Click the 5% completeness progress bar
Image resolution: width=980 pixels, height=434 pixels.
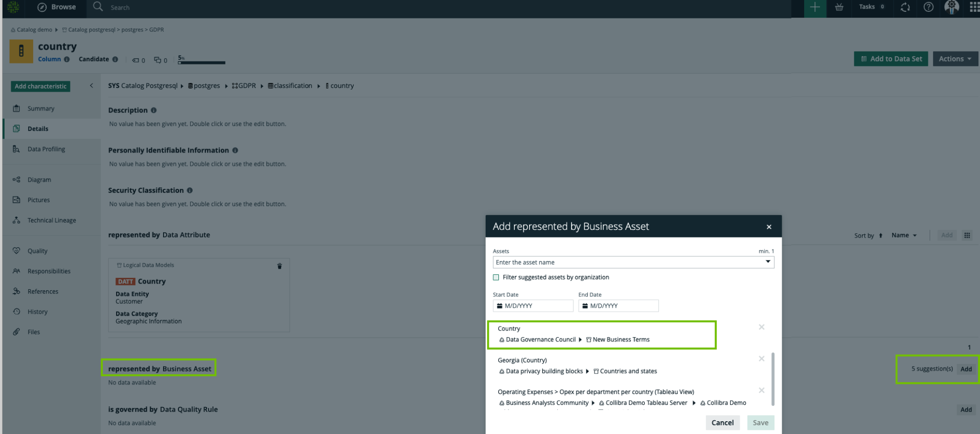pyautogui.click(x=201, y=62)
